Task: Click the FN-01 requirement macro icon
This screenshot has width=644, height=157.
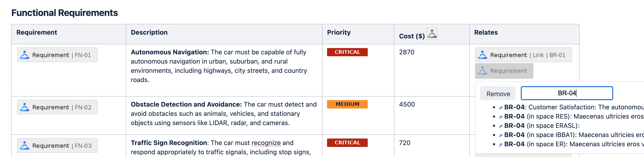Action: coord(25,55)
